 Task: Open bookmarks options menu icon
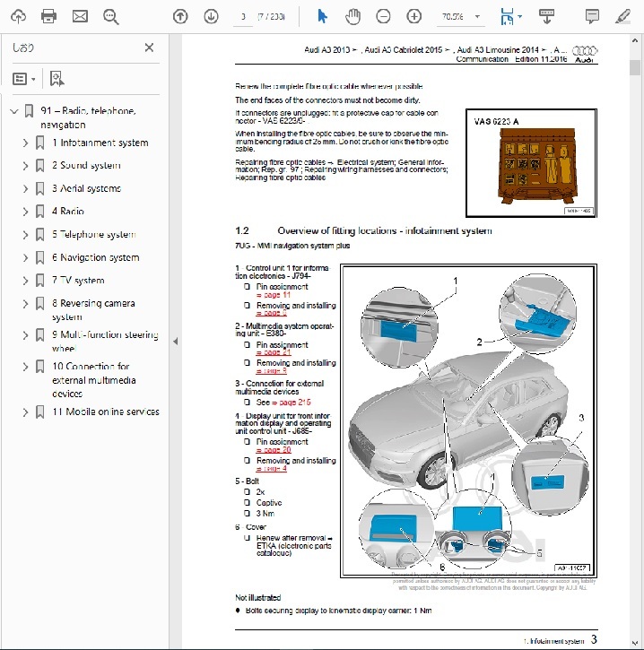(23, 79)
